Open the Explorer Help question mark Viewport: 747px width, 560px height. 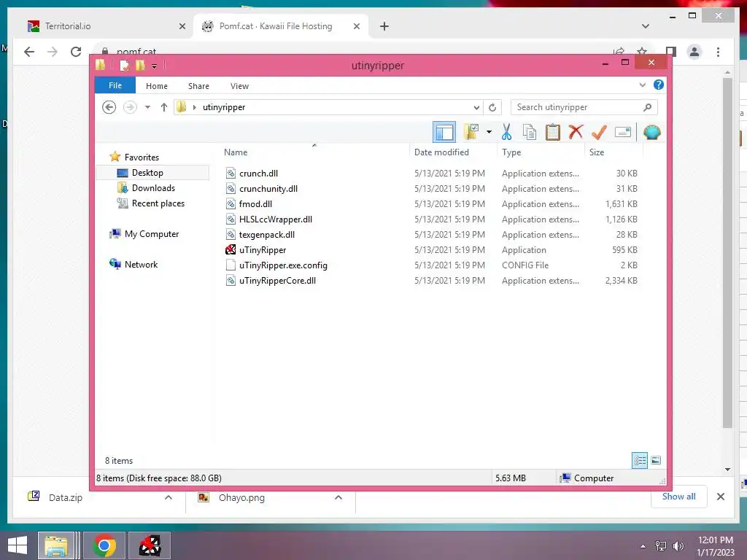click(659, 85)
